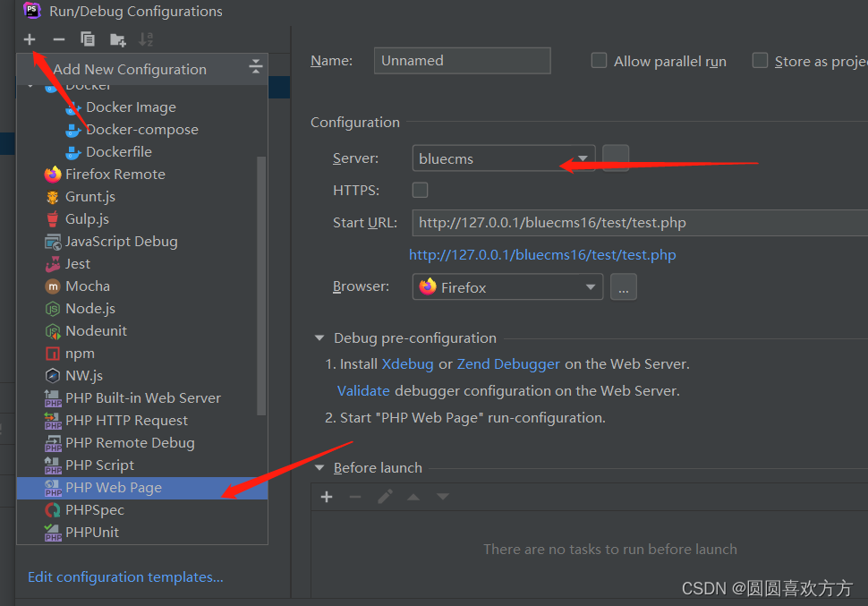Select the Docker-compose entry
This screenshot has height=606, width=868.
(142, 130)
